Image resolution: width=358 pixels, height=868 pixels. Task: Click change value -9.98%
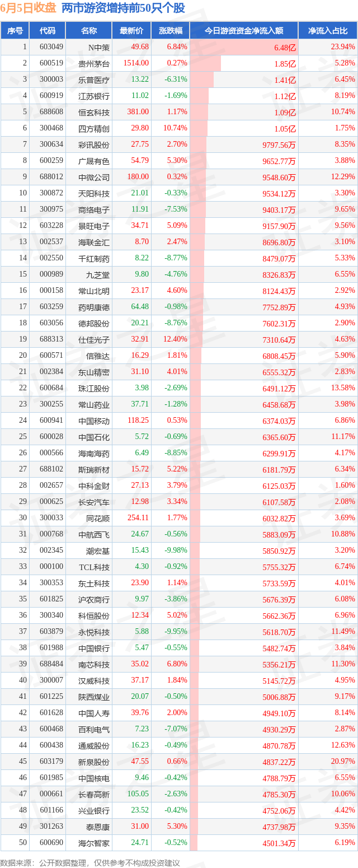(x=176, y=550)
